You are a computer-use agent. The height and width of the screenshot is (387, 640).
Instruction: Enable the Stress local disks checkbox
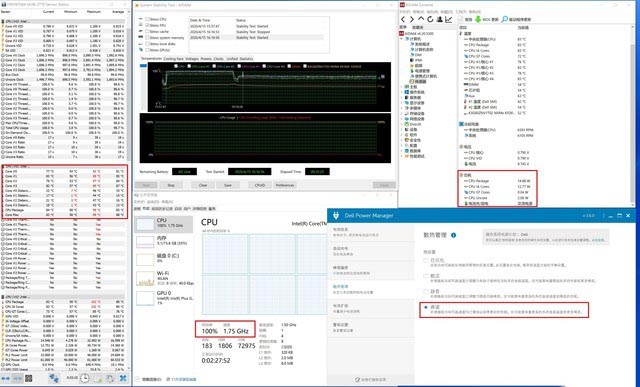coord(147,44)
